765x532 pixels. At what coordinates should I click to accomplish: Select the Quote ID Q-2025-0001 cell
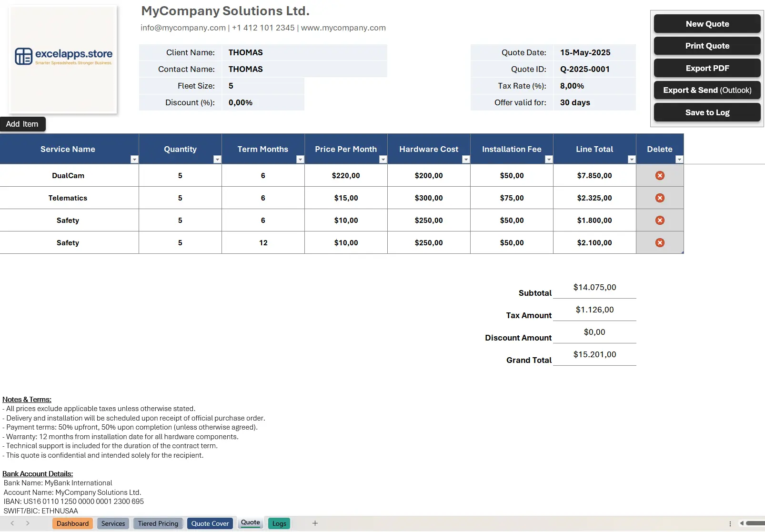(594, 69)
